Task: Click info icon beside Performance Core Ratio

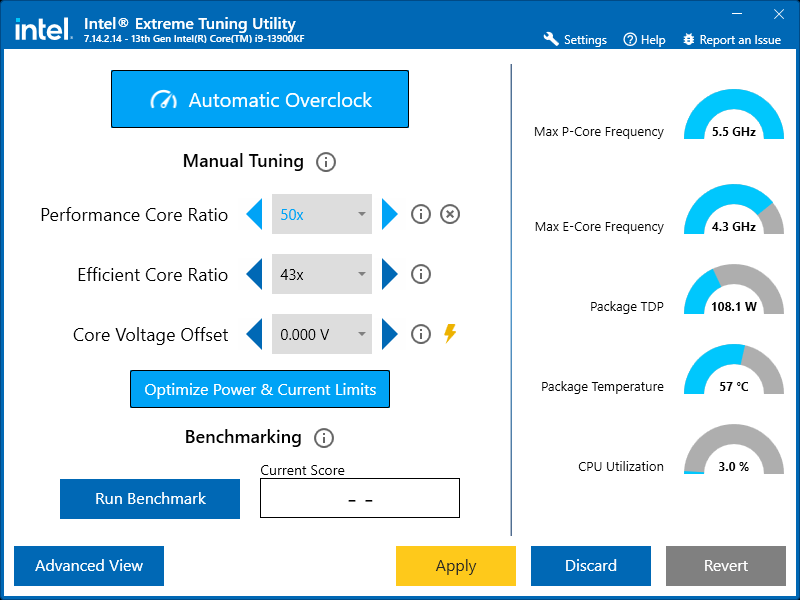Action: 421,214
